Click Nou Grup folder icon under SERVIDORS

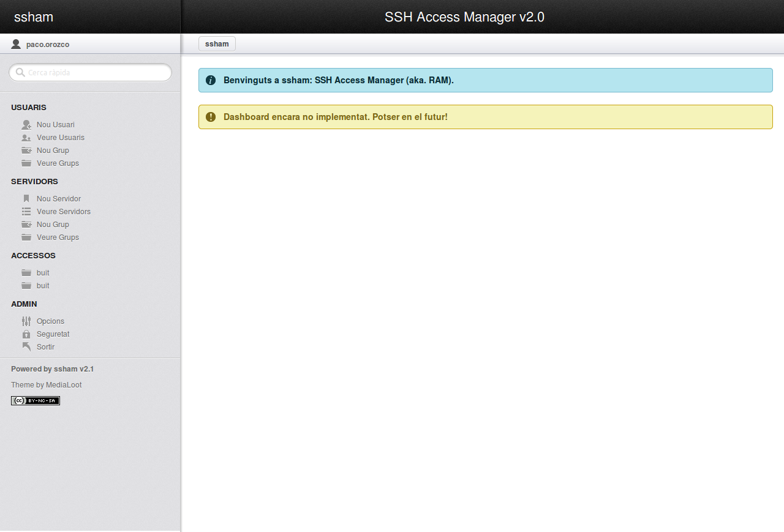tap(26, 224)
